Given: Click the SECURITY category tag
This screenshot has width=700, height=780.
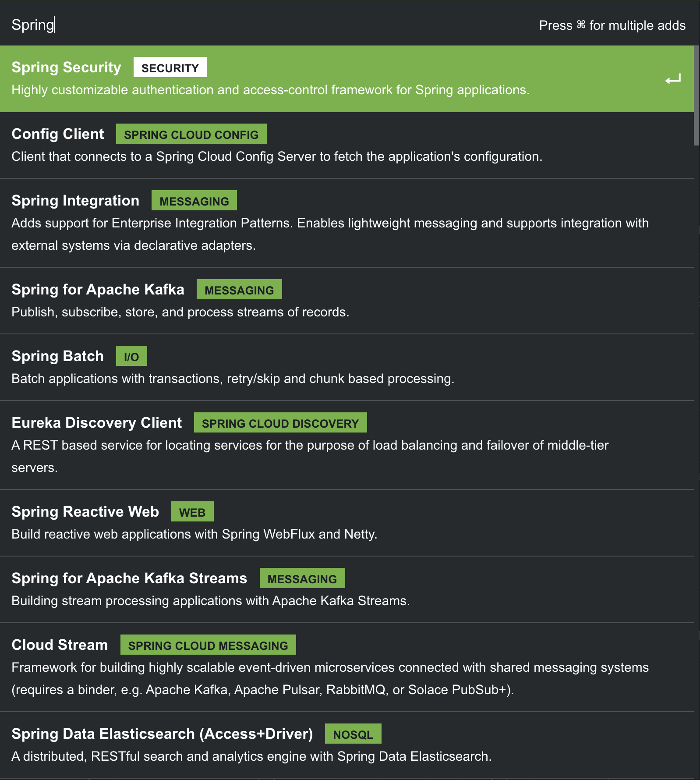Looking at the screenshot, I should pyautogui.click(x=170, y=67).
